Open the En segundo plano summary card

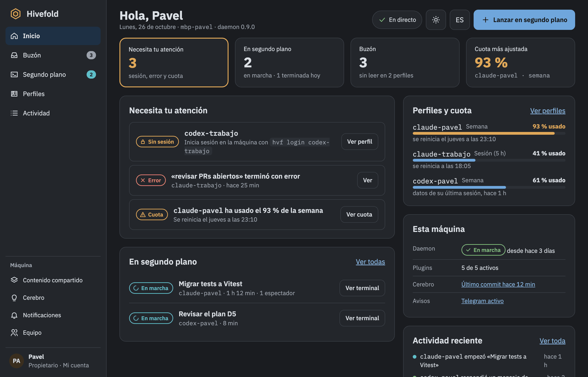289,63
